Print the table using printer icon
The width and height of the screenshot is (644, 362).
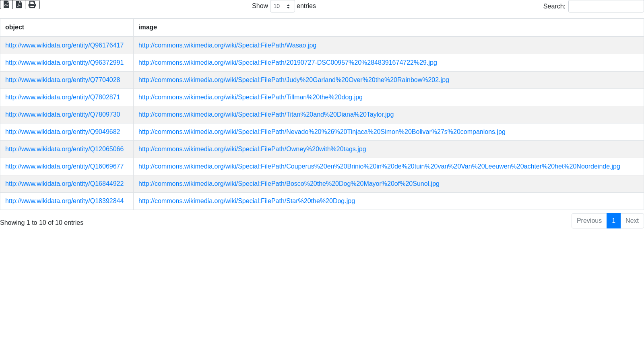32,4
